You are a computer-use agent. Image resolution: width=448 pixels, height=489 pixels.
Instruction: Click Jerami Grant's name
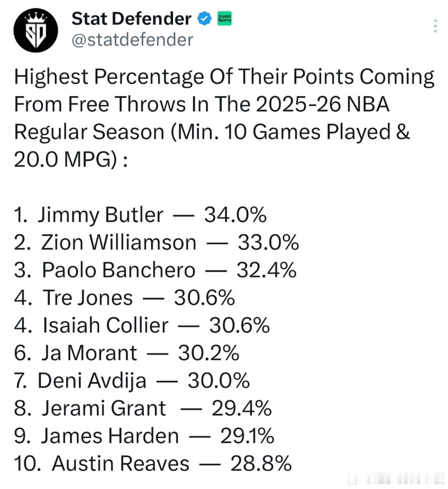[x=104, y=408]
